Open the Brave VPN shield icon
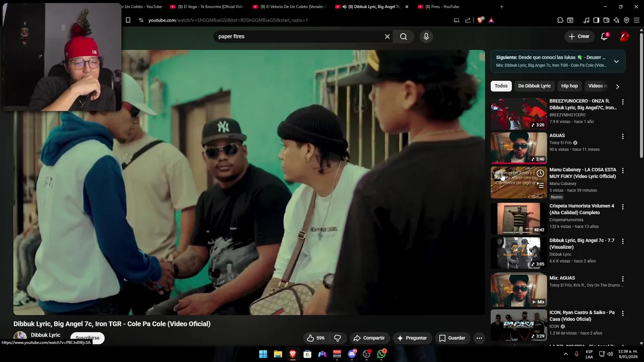This screenshot has height=362, width=644. (x=626, y=20)
